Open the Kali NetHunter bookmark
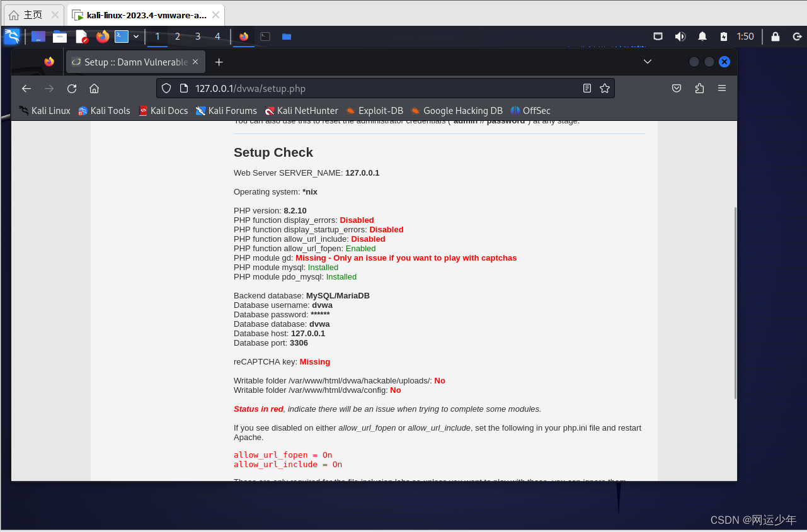Image resolution: width=807 pixels, height=532 pixels. click(301, 111)
